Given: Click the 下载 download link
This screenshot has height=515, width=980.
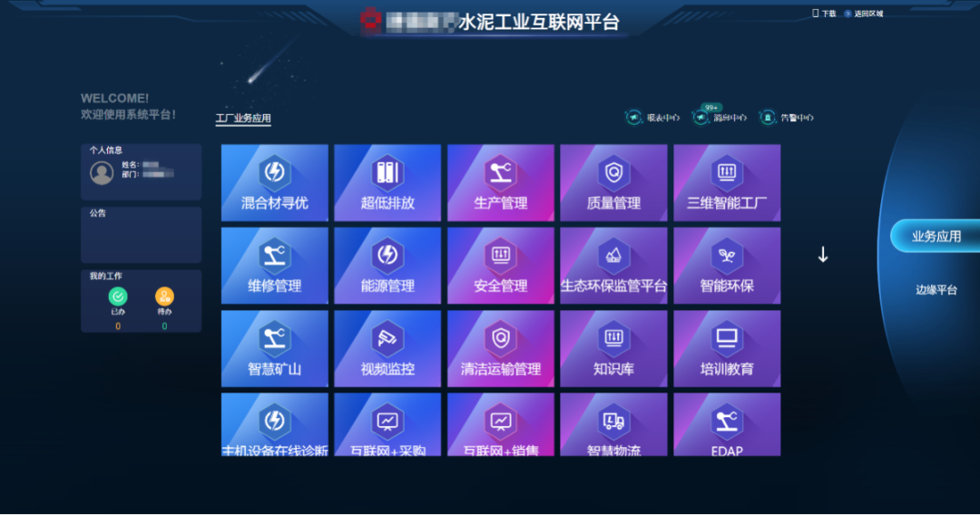Looking at the screenshot, I should click(824, 14).
